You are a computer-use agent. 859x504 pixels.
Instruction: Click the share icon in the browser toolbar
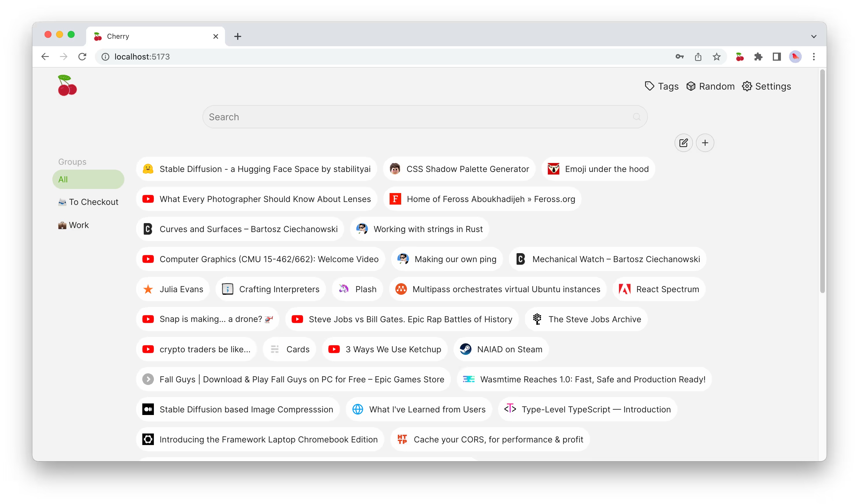(698, 57)
